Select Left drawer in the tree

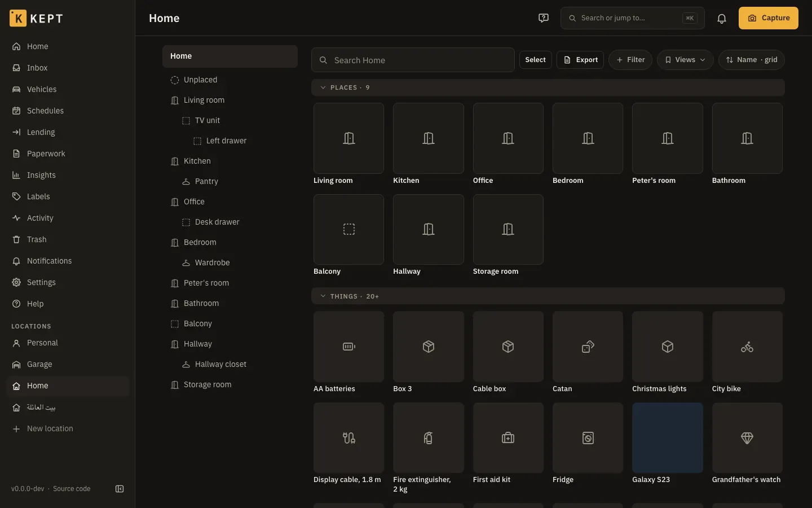[x=230, y=141]
